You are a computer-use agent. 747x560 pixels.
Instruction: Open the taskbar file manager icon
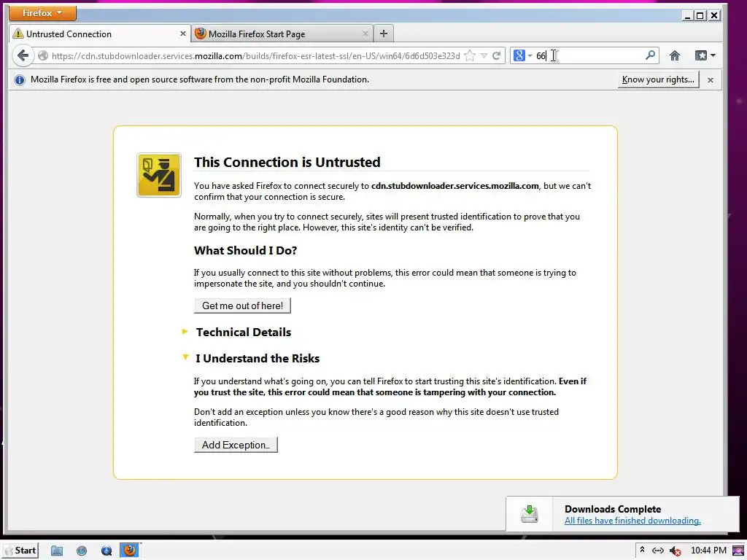(57, 551)
